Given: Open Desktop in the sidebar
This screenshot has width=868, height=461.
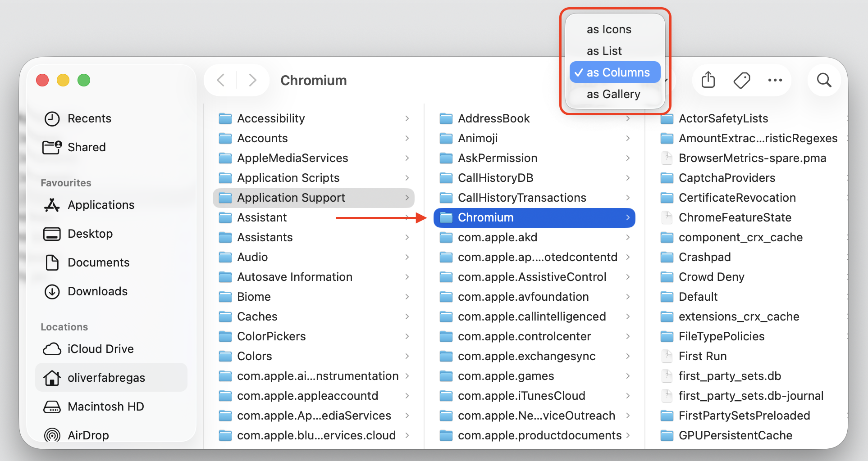Looking at the screenshot, I should [x=111, y=234].
